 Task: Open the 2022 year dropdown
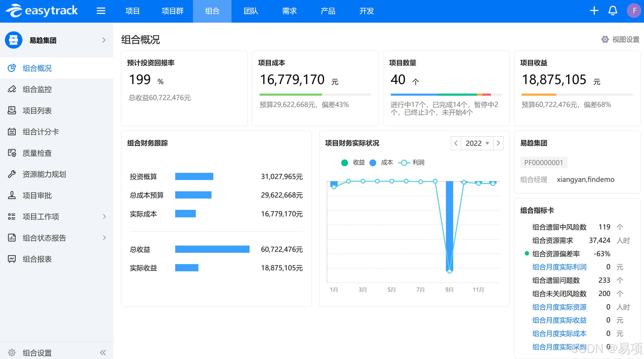point(477,143)
